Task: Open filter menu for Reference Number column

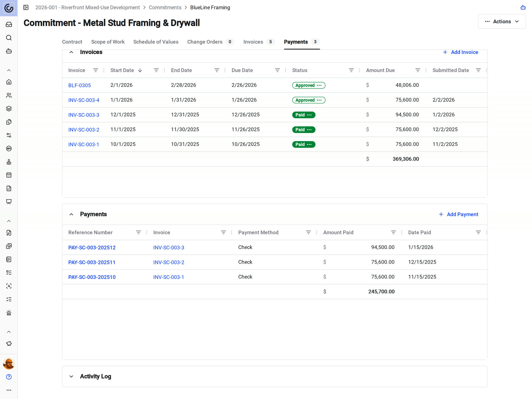Action: click(x=139, y=232)
